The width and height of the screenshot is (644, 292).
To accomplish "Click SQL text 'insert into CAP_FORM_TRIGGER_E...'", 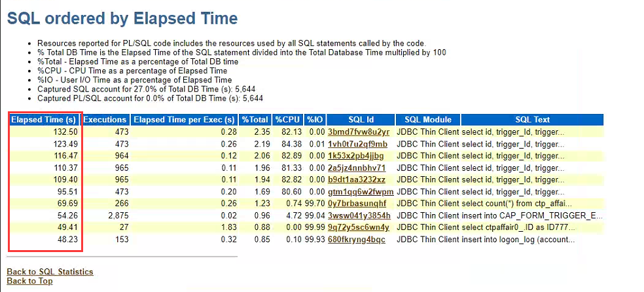I will pos(533,215).
